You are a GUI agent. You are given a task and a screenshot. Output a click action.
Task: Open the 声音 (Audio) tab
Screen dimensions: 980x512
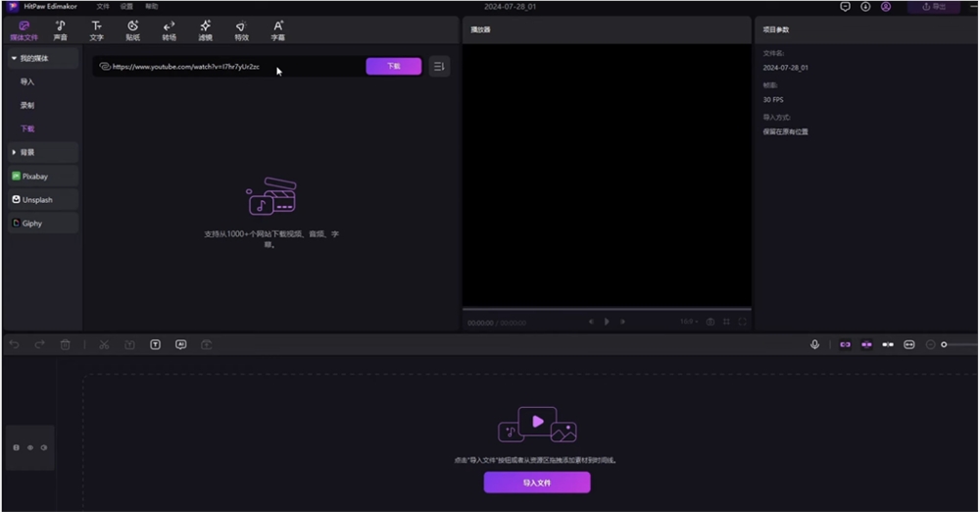(x=61, y=29)
